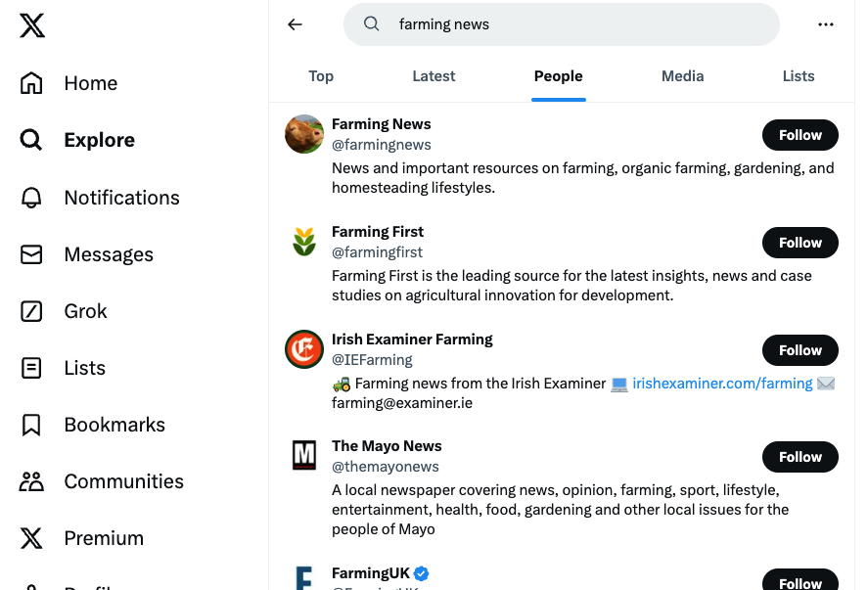The image size is (868, 590).
Task: Open Farming First profile avatar
Action: tap(304, 242)
